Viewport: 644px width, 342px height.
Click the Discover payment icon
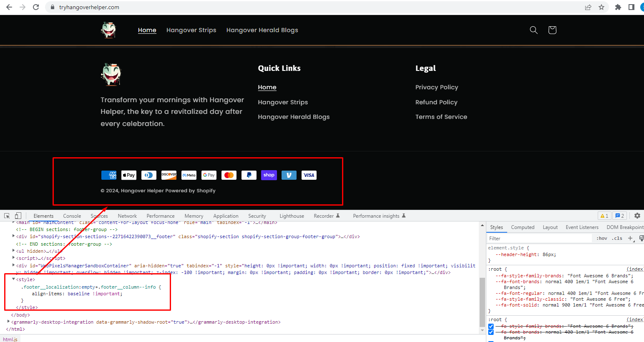169,175
